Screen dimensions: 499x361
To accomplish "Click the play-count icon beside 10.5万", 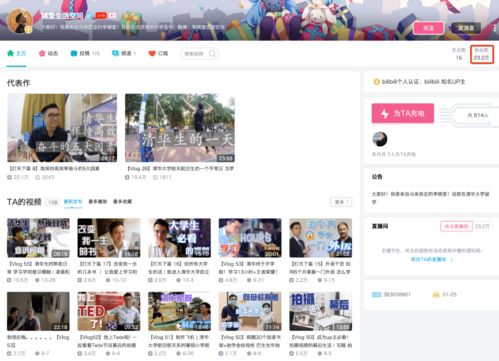I will pos(9,280).
